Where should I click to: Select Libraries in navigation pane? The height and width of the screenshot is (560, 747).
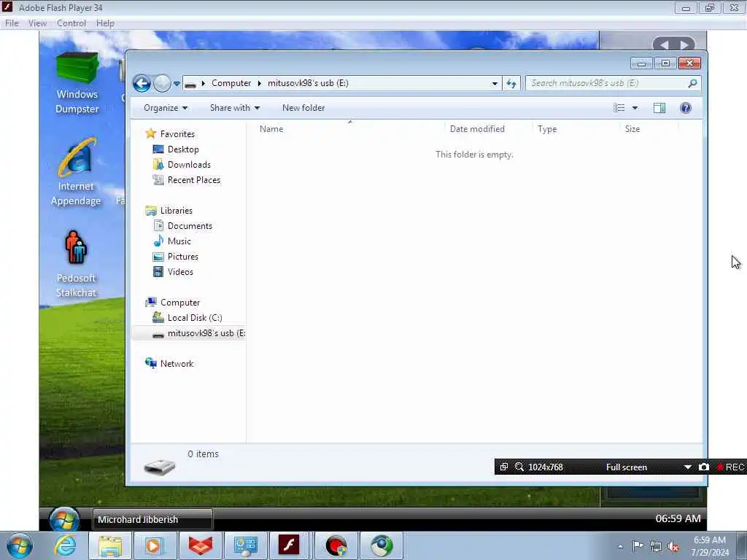coord(177,211)
